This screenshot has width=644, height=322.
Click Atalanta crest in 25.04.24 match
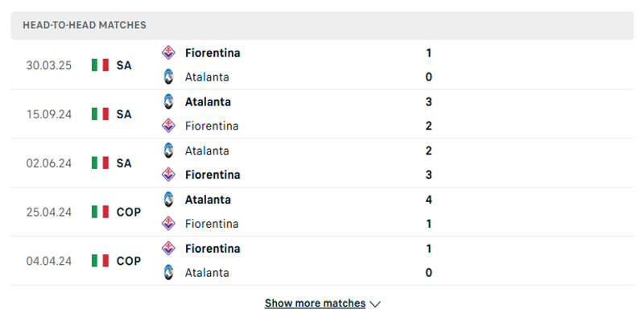[x=168, y=200]
